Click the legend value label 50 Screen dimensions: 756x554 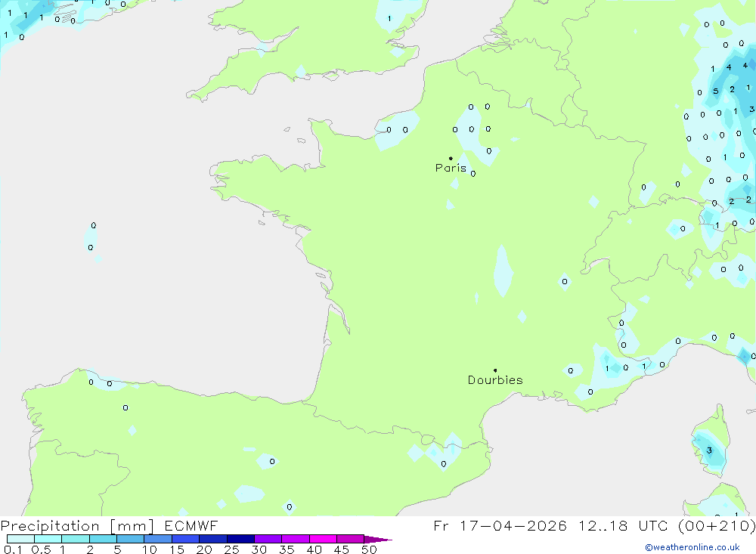[x=369, y=549]
